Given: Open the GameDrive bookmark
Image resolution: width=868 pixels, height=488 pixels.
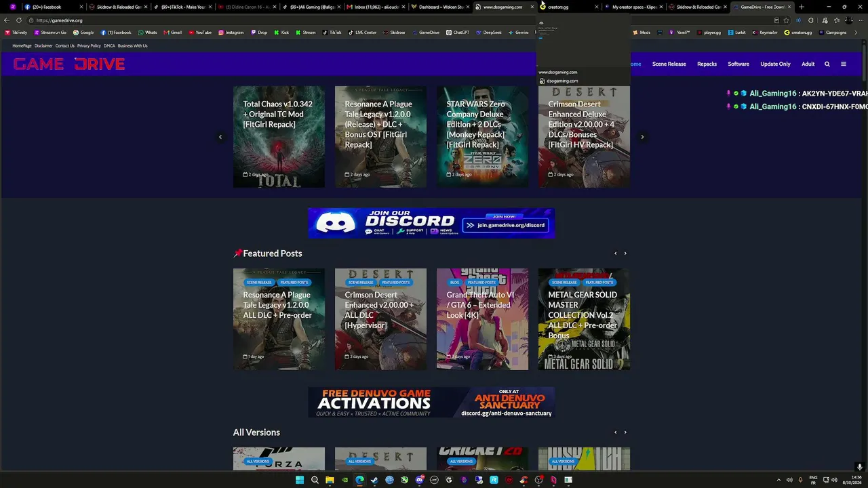Looking at the screenshot, I should coord(425,33).
